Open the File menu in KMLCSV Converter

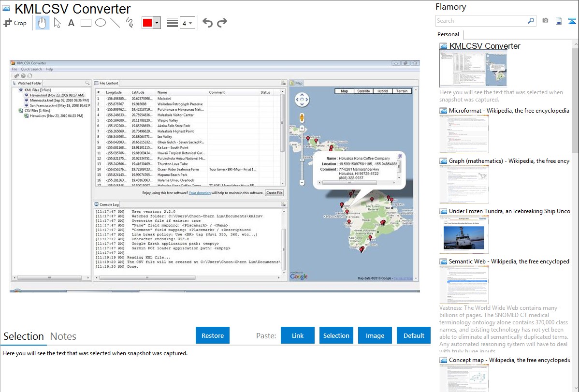point(14,69)
